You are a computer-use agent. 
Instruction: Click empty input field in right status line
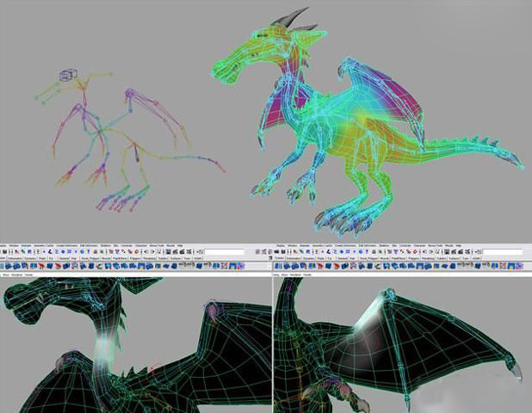click(503, 252)
